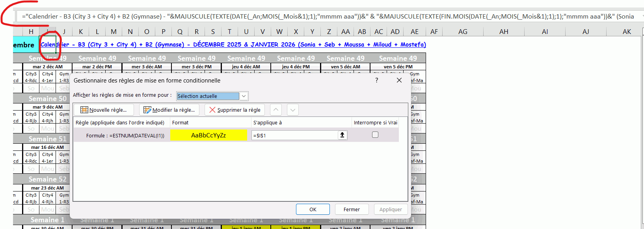The image size is (644, 229).
Task: Click the S'applique à range field
Action: pyautogui.click(x=294, y=135)
